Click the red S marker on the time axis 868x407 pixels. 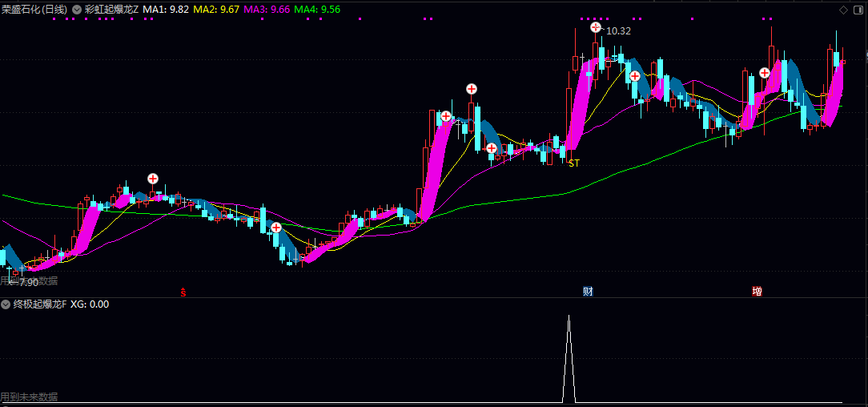[x=183, y=292]
